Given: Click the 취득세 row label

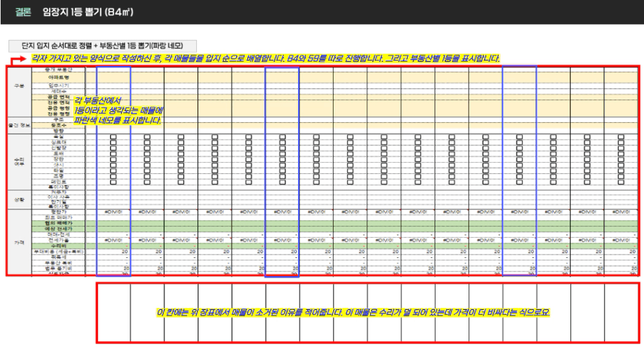Looking at the screenshot, I should click(x=58, y=257).
